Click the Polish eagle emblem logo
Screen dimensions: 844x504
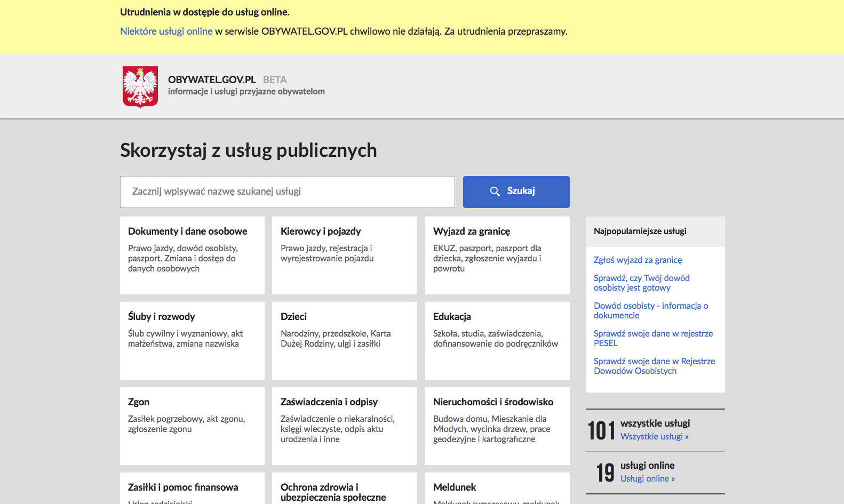pyautogui.click(x=140, y=87)
